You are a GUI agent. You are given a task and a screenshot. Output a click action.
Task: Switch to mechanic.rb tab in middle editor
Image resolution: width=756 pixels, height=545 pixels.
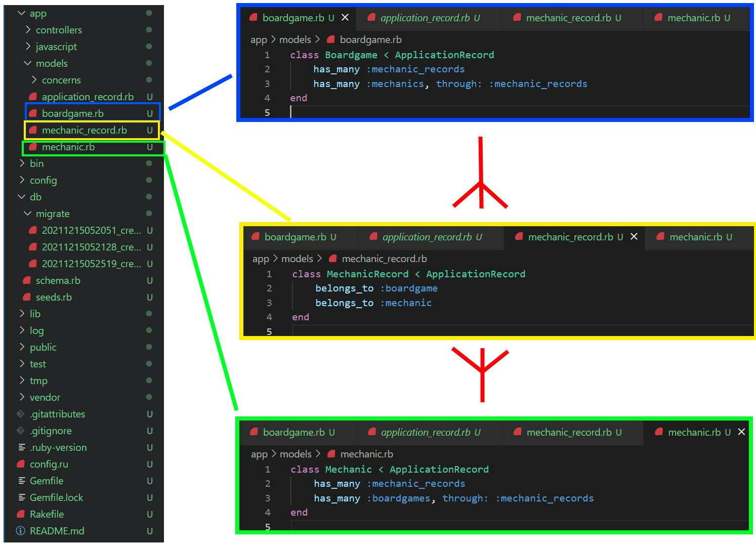[x=699, y=237]
